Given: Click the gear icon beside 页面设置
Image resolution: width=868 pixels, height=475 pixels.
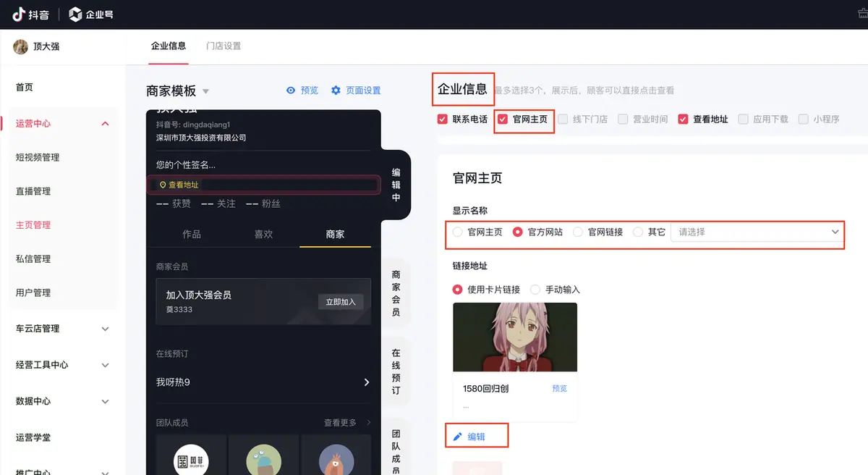Looking at the screenshot, I should 336,91.
